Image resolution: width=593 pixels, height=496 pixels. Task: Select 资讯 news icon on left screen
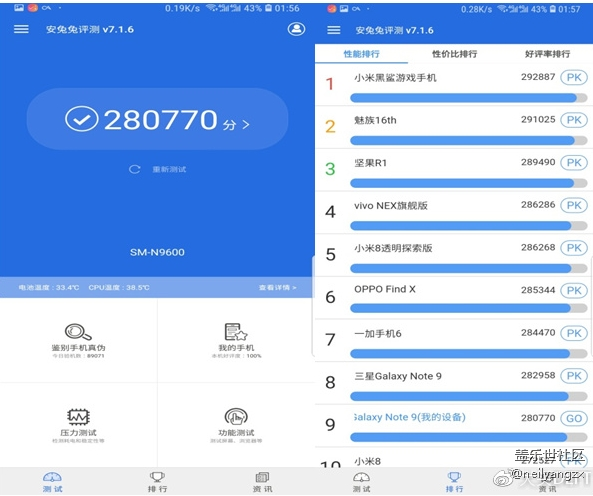pyautogui.click(x=262, y=477)
